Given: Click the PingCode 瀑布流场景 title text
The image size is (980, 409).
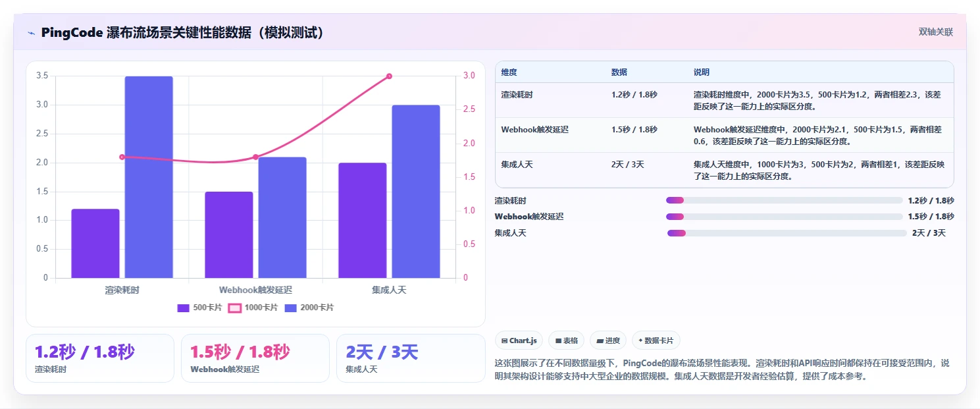Looking at the screenshot, I should tap(183, 33).
